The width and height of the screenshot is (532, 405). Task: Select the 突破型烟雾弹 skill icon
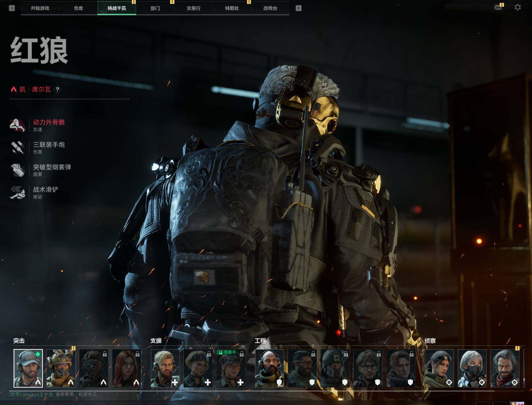click(17, 170)
